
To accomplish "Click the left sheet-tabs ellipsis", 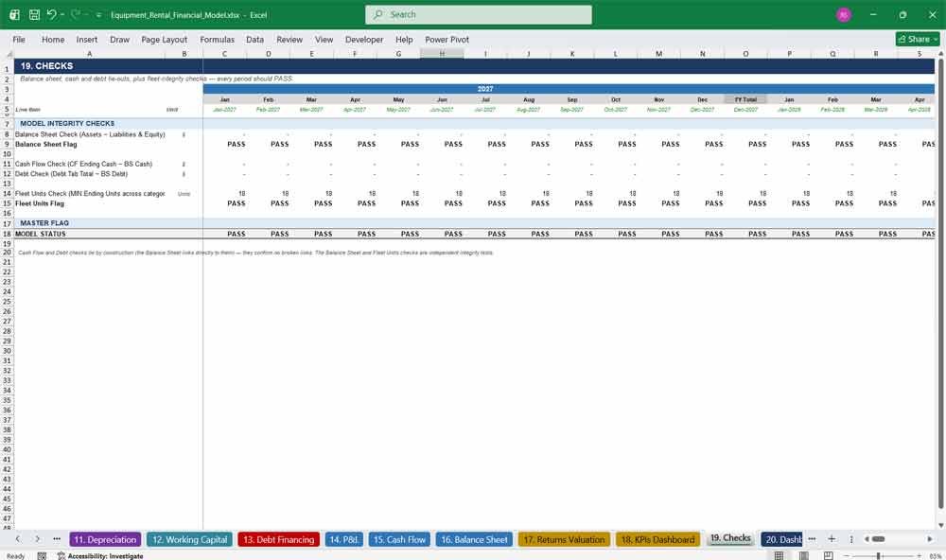I will point(57,539).
